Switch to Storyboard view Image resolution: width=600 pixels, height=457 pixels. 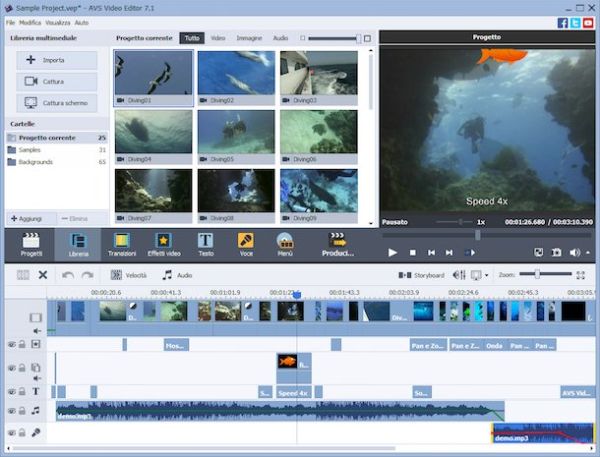pos(421,275)
